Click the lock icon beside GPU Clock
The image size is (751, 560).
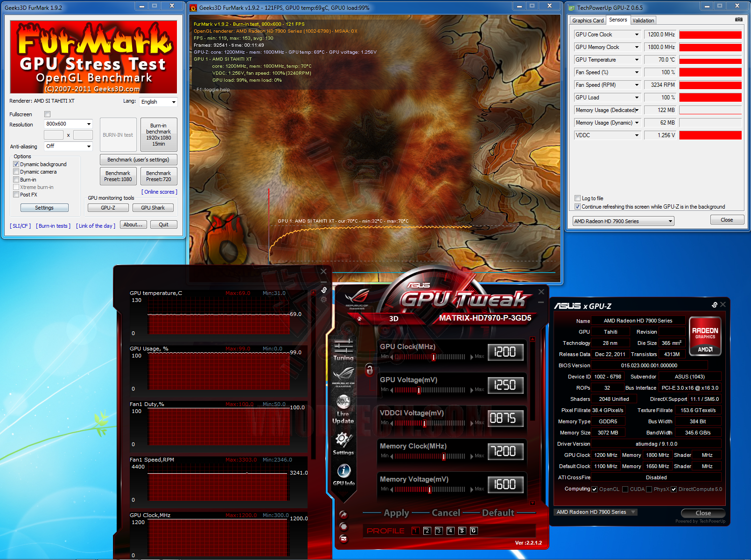[370, 370]
